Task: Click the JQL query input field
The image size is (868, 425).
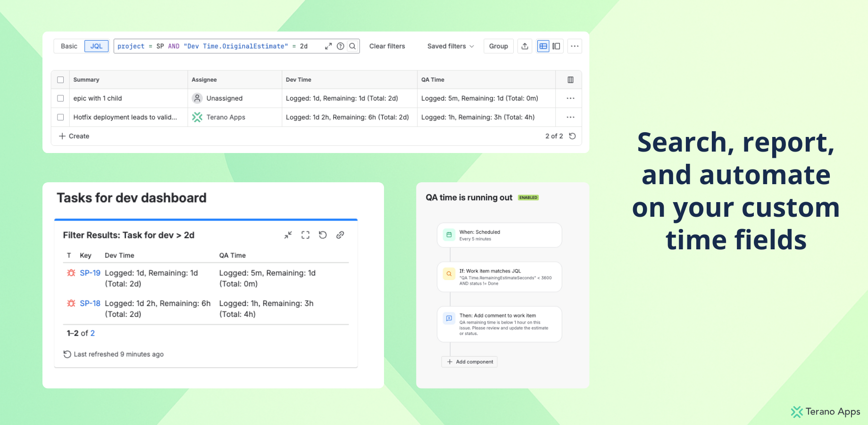Action: pyautogui.click(x=212, y=46)
